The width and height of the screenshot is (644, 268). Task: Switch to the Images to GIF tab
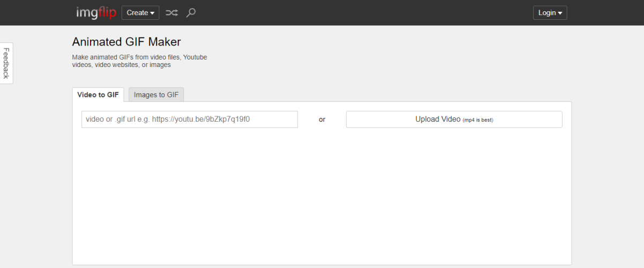pyautogui.click(x=156, y=95)
